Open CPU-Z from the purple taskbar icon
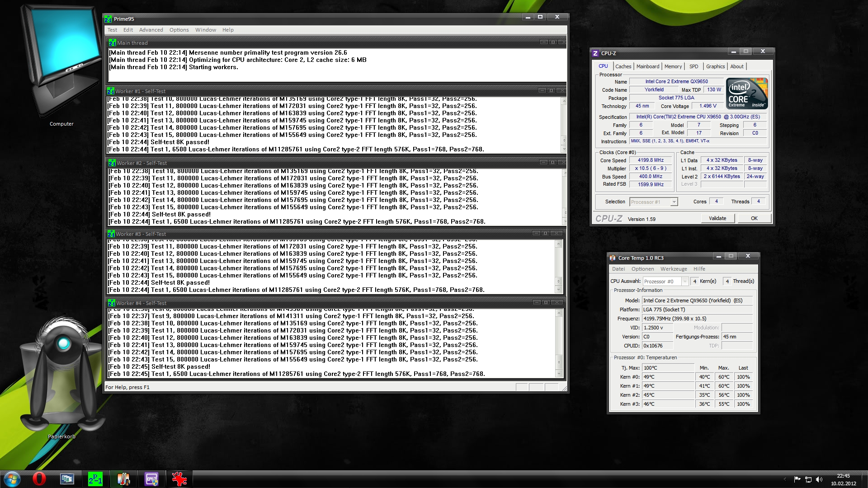The height and width of the screenshot is (488, 868). pos(151,478)
